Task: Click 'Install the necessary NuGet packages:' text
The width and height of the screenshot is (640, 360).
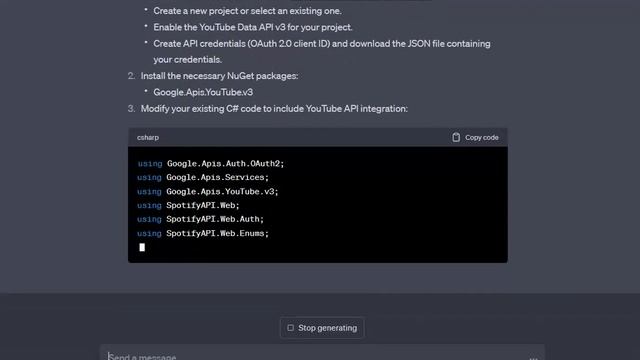Action: [x=219, y=76]
